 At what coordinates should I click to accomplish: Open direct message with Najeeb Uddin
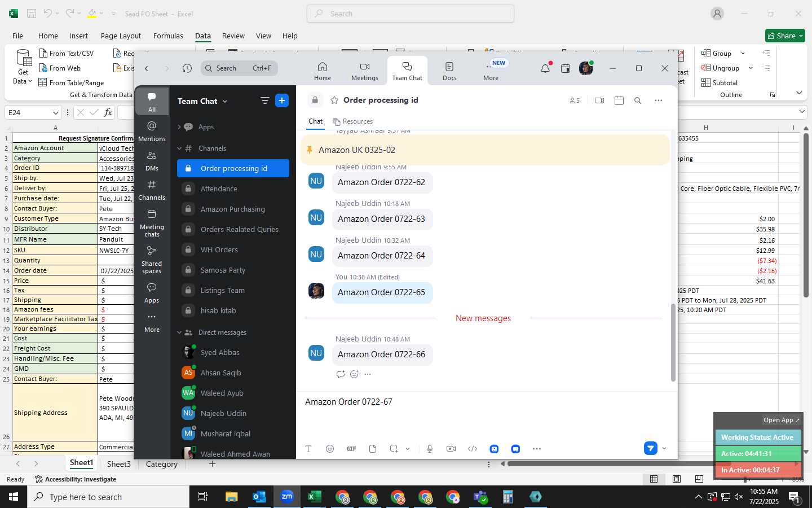[233, 413]
